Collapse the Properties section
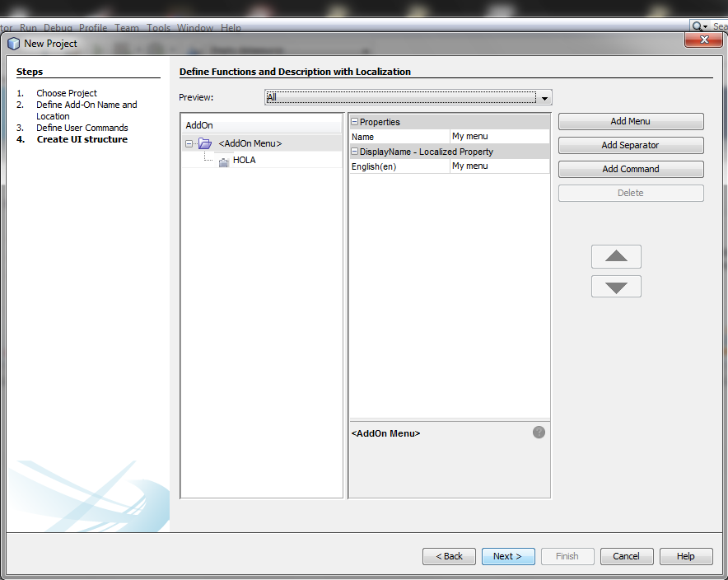 coord(355,122)
